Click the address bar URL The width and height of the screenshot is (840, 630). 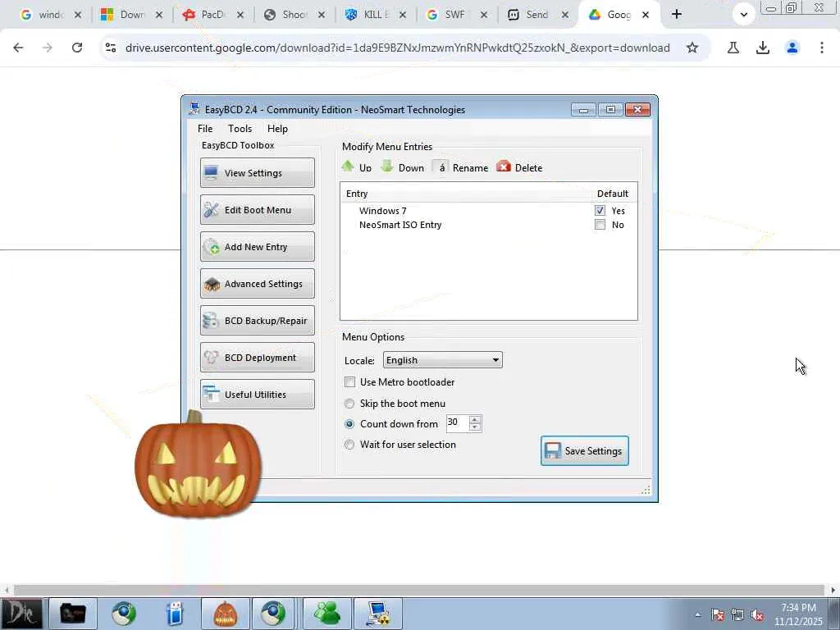pyautogui.click(x=397, y=48)
